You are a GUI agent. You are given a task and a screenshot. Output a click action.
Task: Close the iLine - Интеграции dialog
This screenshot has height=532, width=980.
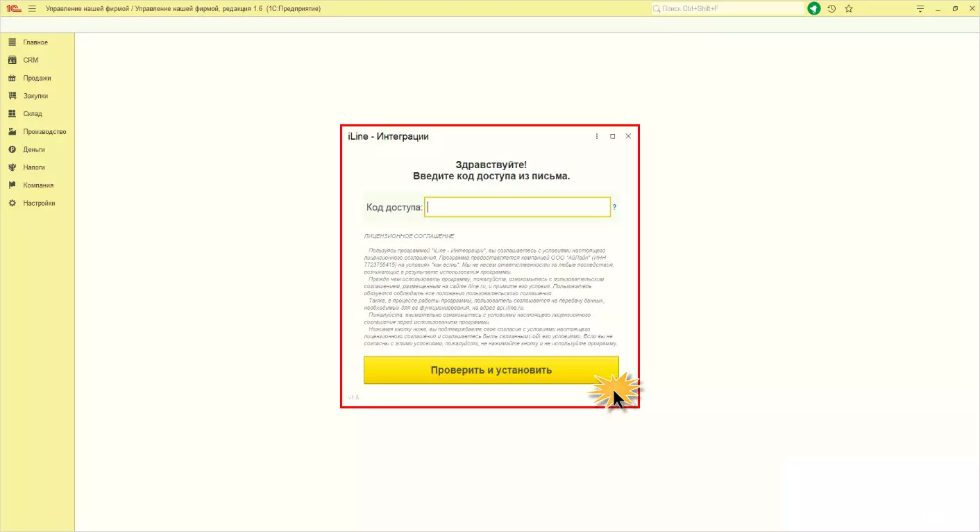(628, 136)
